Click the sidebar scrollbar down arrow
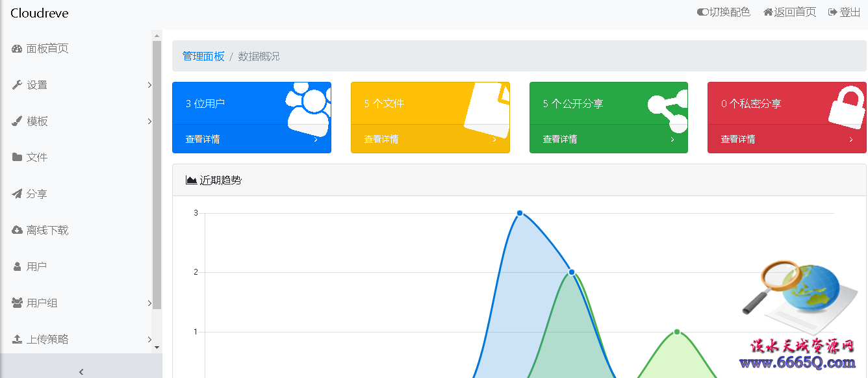This screenshot has height=378, width=868. click(x=157, y=347)
